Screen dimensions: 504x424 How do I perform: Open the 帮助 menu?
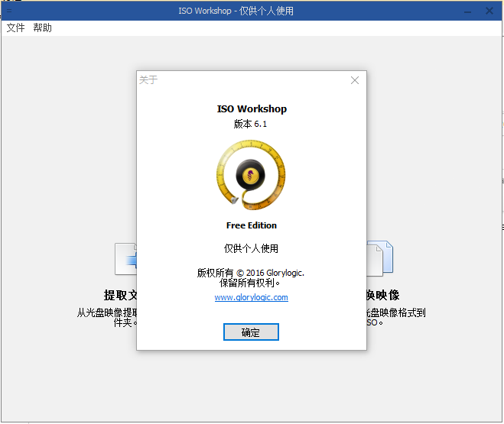(42, 28)
